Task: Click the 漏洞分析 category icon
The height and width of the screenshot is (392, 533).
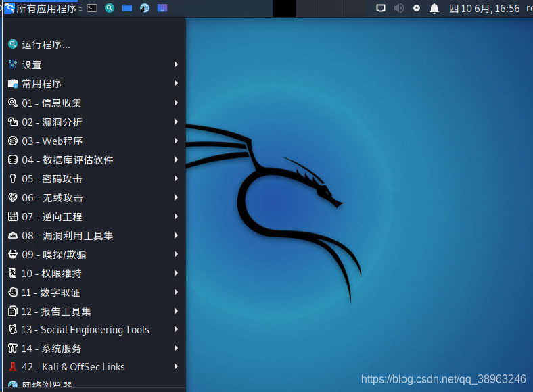Action: (13, 122)
